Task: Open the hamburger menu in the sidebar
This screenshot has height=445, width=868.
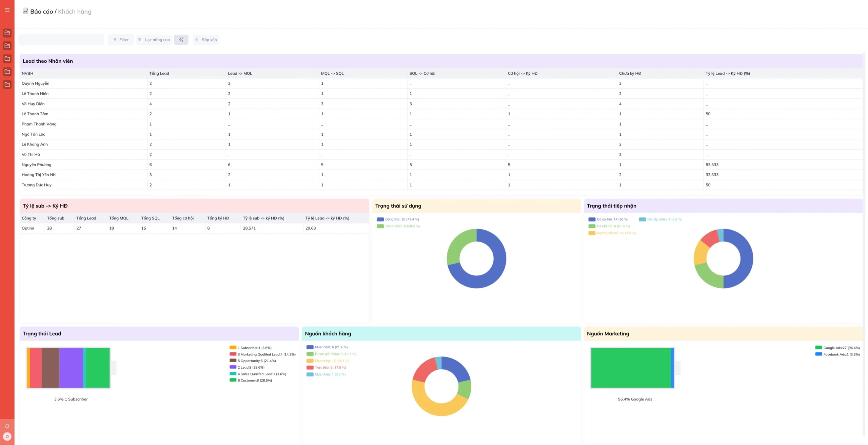Action: tap(7, 10)
